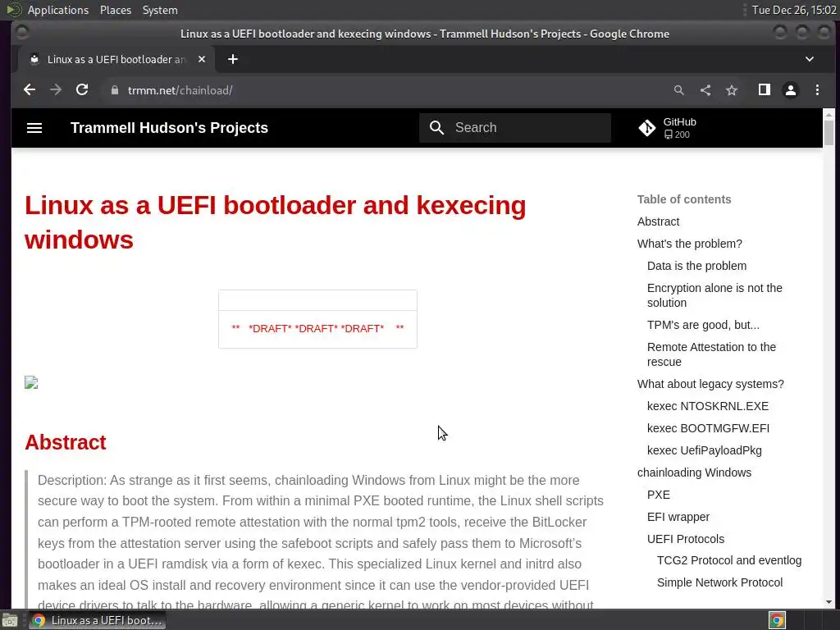Click the Chrome icon in the bottom-right tray
This screenshot has height=630, width=840.
777,620
